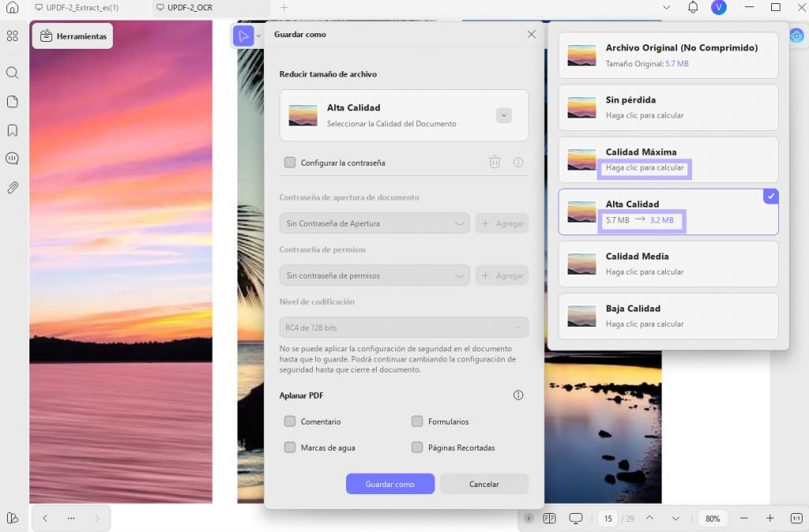This screenshot has height=532, width=809.
Task: Enable the Configurar la contraseña checkbox
Action: tap(290, 163)
